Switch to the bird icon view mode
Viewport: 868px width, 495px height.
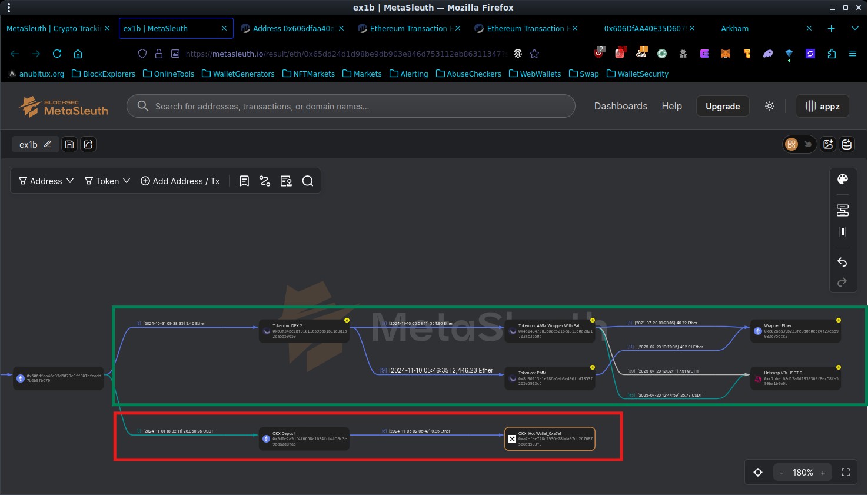pos(808,144)
